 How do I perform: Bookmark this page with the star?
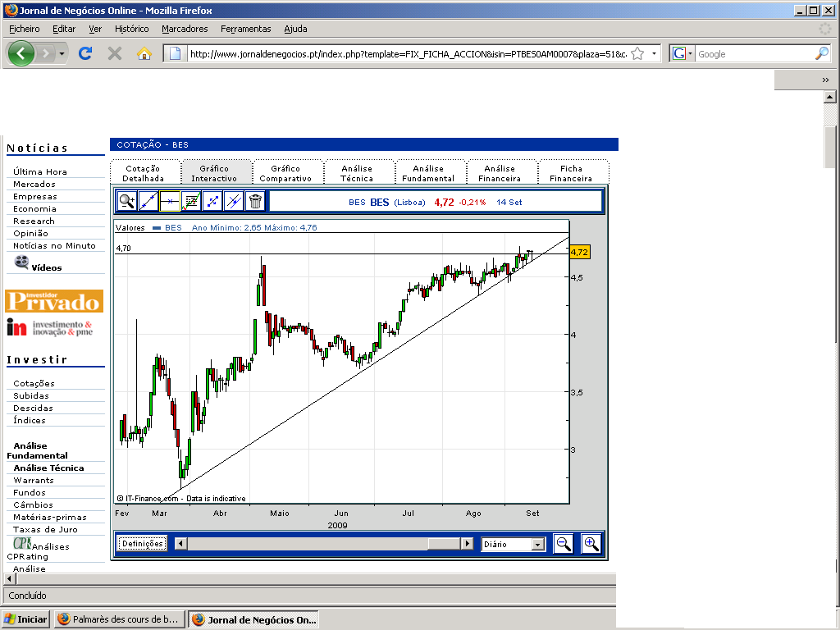tap(637, 53)
